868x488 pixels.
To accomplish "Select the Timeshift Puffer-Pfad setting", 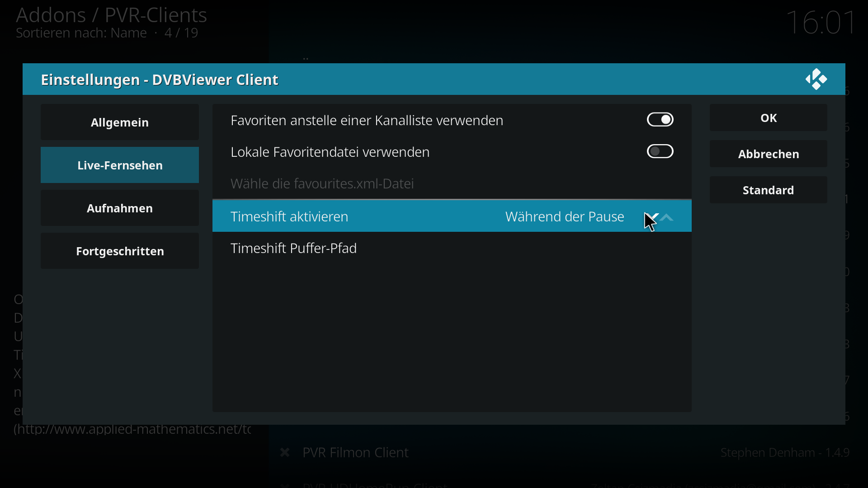I will pyautogui.click(x=452, y=248).
